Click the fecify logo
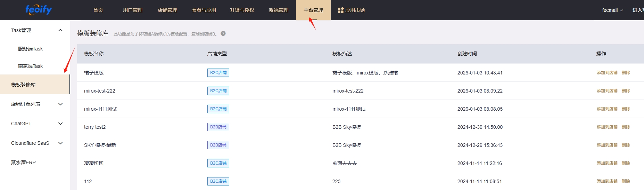644x190 pixels. (x=39, y=10)
